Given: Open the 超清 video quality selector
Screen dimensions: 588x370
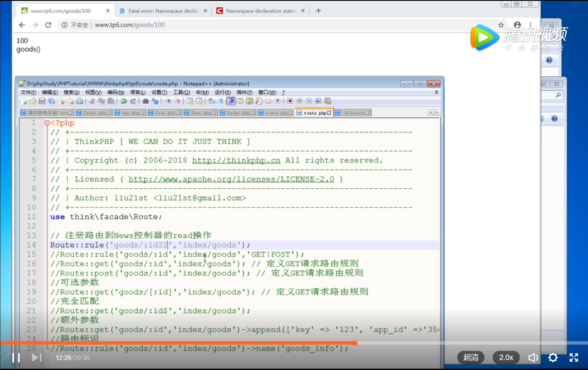Looking at the screenshot, I should point(471,357).
